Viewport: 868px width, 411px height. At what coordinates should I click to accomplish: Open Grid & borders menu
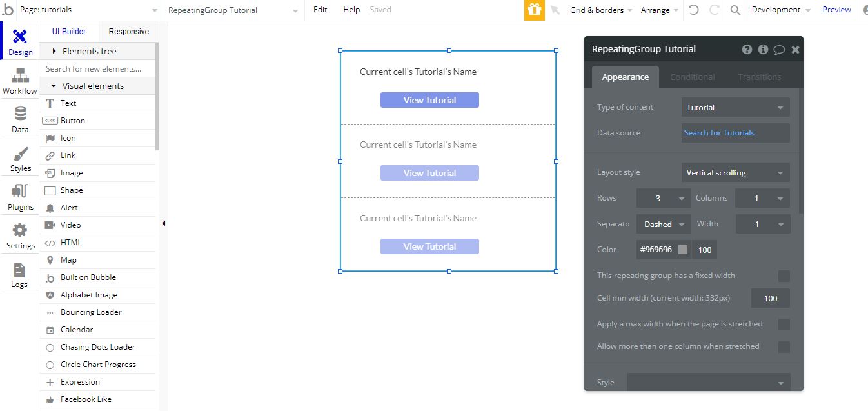point(601,10)
